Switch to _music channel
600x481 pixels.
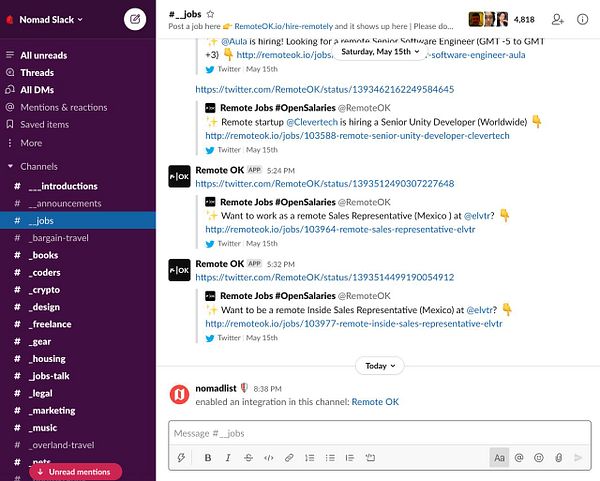tap(78, 428)
